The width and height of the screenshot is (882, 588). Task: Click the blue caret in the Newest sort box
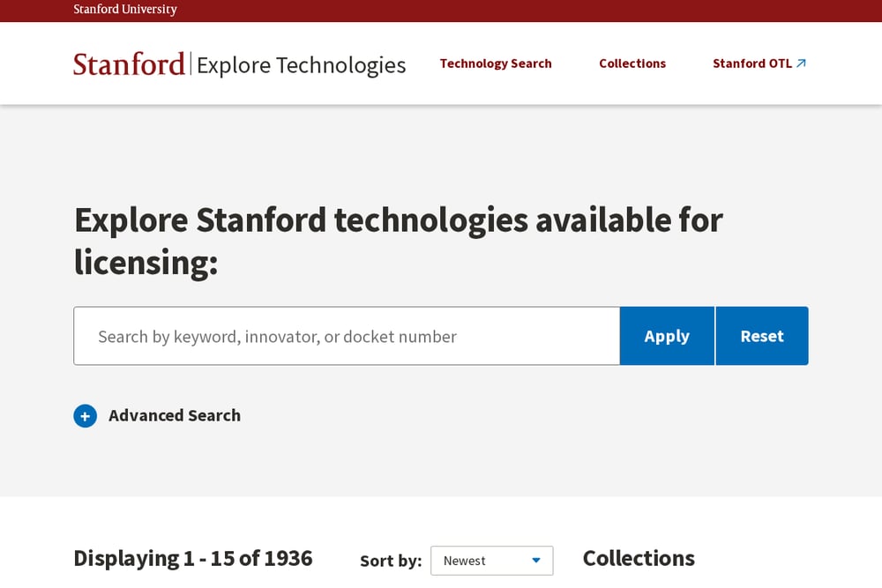click(536, 561)
